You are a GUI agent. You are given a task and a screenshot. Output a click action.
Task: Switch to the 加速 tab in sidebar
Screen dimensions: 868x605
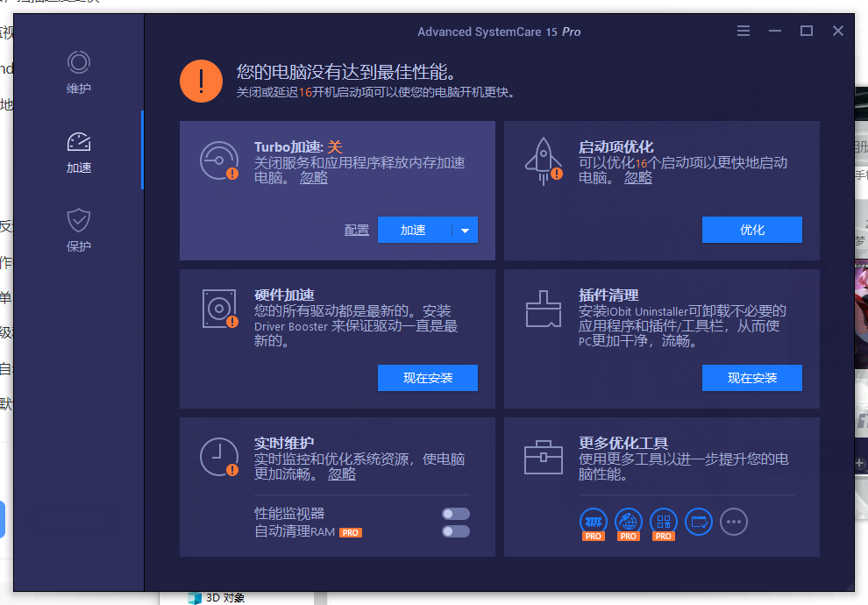[x=79, y=152]
